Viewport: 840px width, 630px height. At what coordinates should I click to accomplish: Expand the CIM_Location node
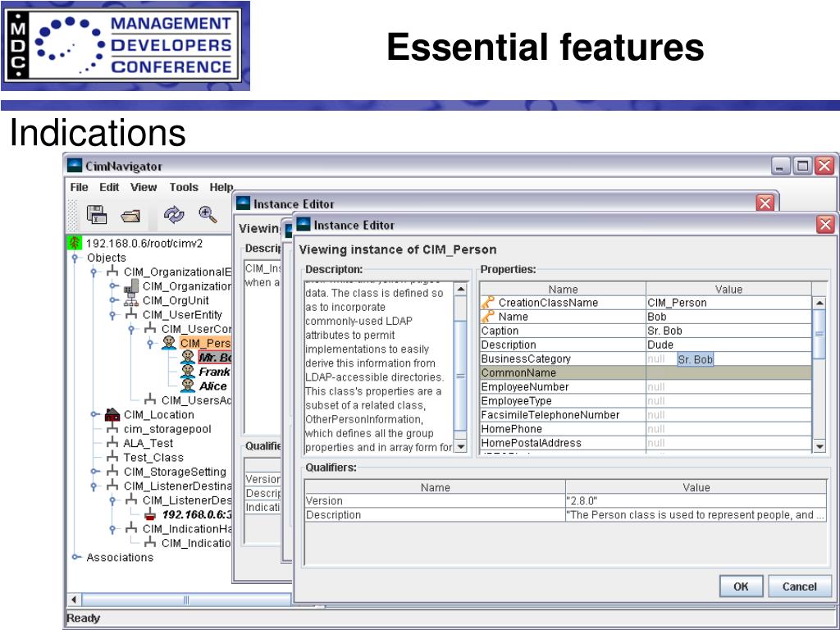[x=95, y=414]
